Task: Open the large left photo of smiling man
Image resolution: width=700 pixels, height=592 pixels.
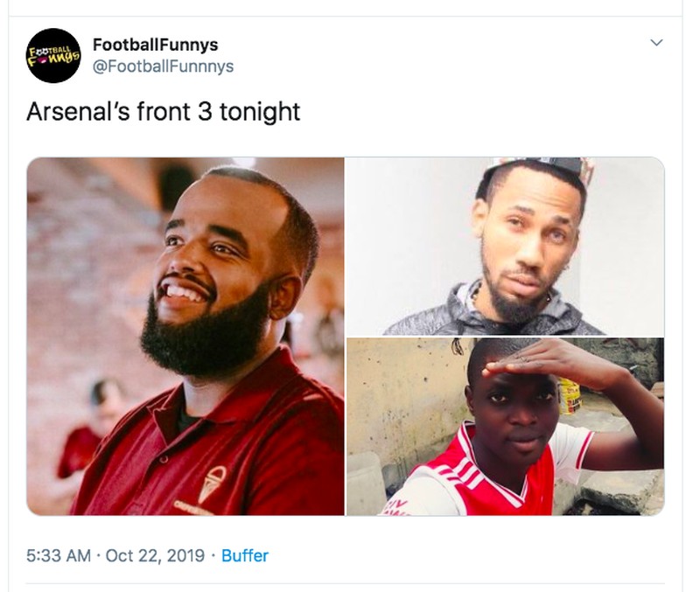Action: point(185,336)
